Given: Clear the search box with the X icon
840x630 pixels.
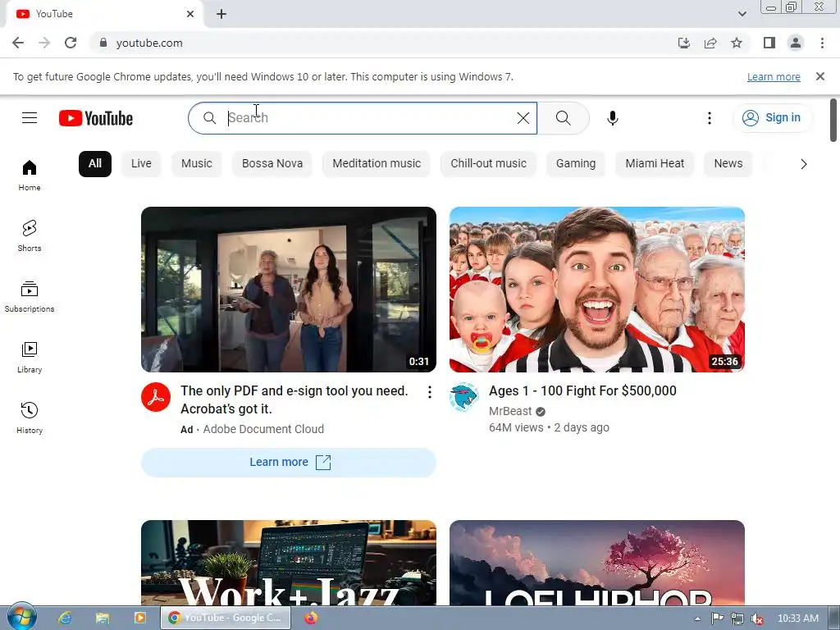Looking at the screenshot, I should coord(523,118).
